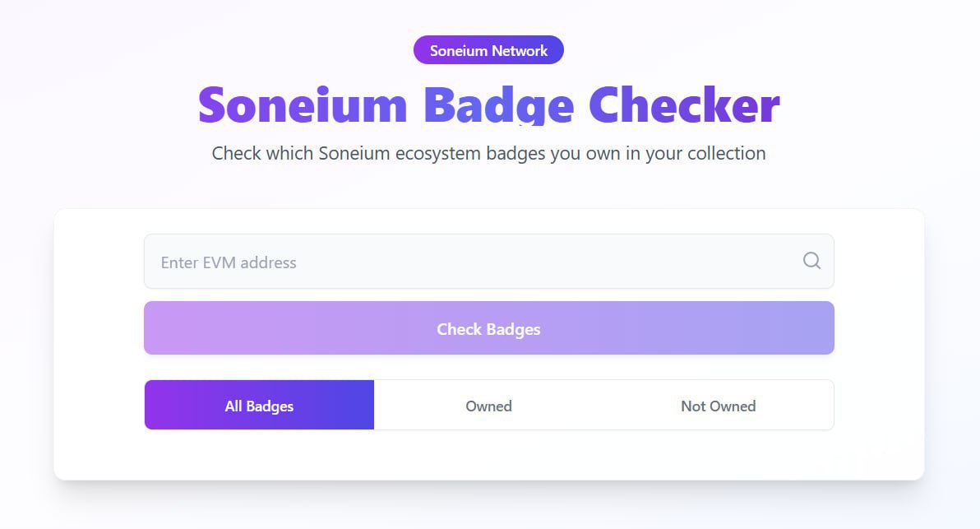Toggle filter to Owned badges
980x529 pixels.
point(488,406)
